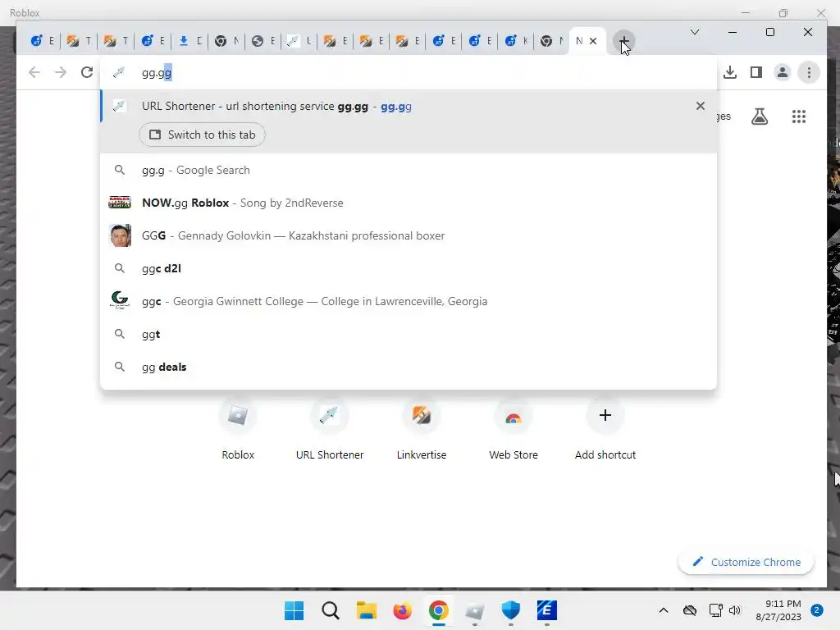Open Roblox from the taskbar
The width and height of the screenshot is (840, 630).
tap(475, 610)
